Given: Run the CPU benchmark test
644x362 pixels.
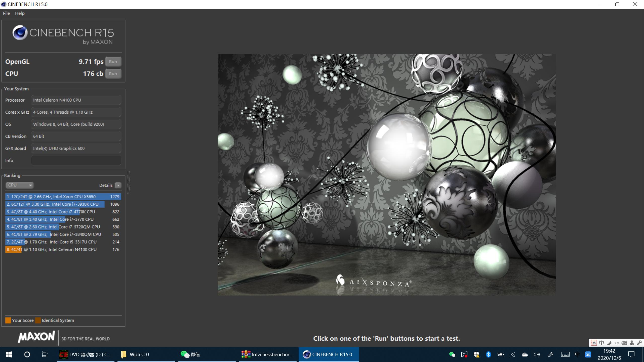Looking at the screenshot, I should coord(113,74).
